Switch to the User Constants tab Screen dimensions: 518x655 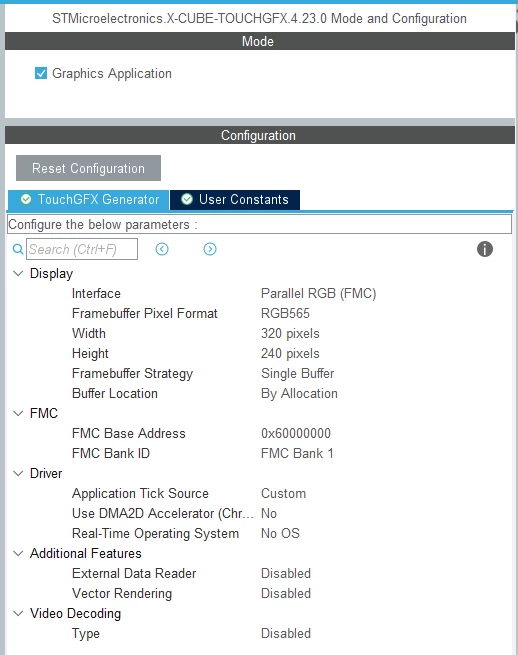click(235, 200)
